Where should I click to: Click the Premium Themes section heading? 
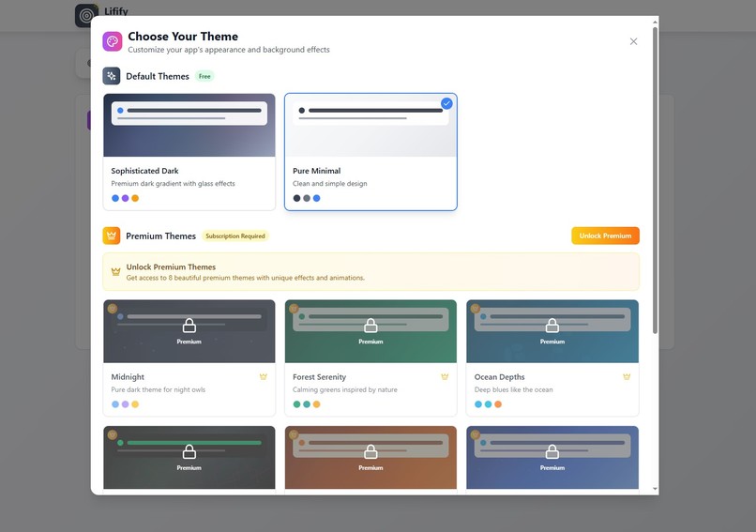[x=160, y=236]
